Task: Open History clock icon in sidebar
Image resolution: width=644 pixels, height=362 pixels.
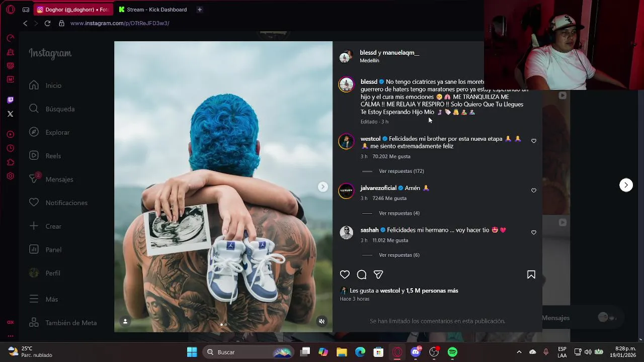Action: pos(10,148)
